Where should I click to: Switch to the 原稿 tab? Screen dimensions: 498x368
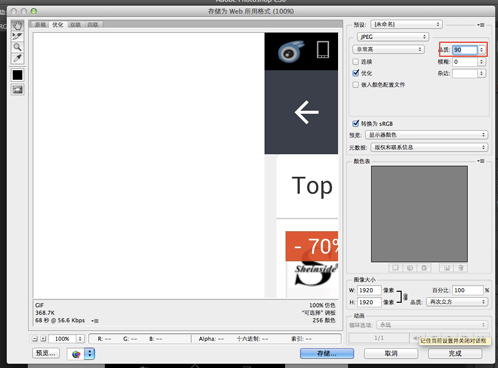[x=40, y=25]
